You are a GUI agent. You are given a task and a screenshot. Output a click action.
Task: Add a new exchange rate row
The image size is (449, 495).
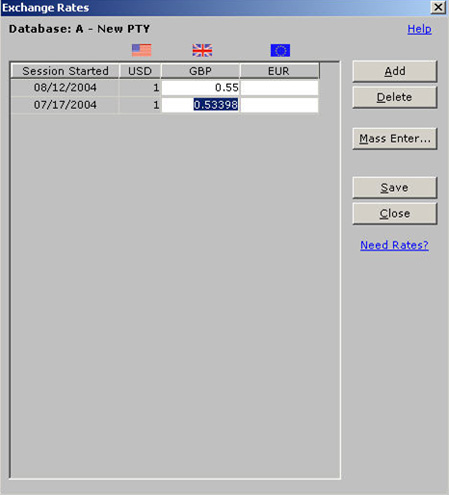coord(395,71)
